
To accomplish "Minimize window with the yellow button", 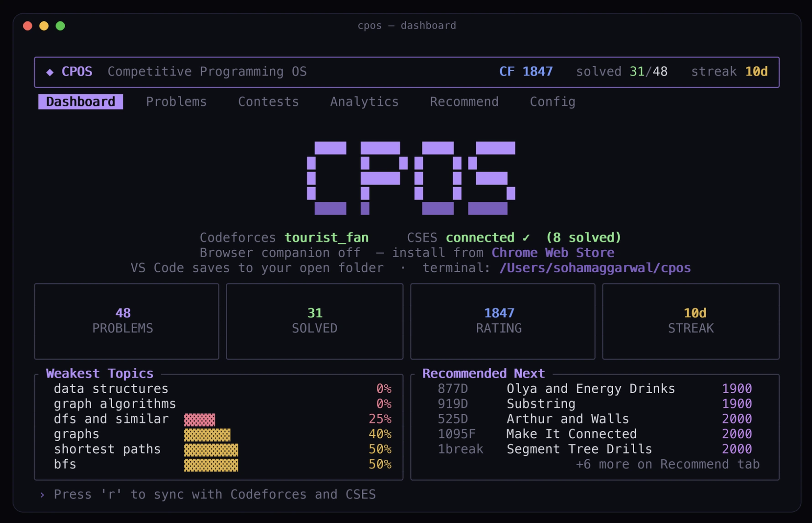I will point(44,26).
